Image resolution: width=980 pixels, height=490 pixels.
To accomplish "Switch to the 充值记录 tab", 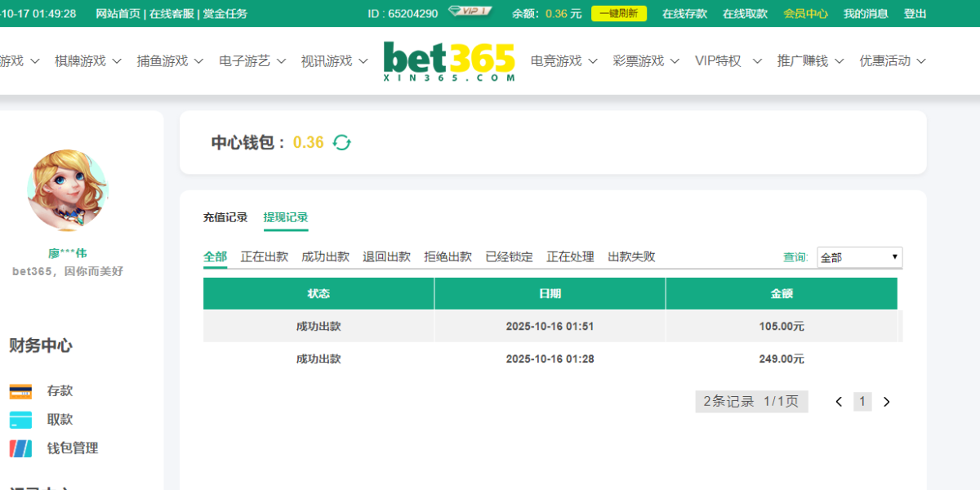I will click(x=225, y=217).
